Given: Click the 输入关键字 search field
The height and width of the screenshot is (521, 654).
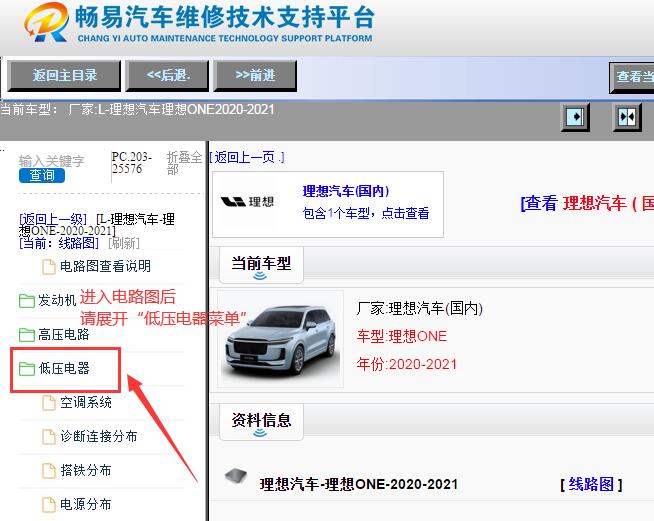Looking at the screenshot, I should click(52, 161).
